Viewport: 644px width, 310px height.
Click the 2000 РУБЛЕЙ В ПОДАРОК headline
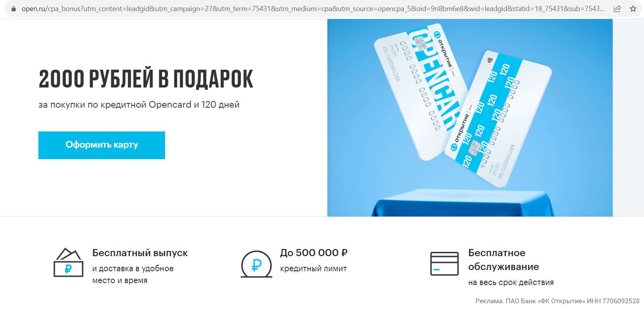(x=146, y=79)
